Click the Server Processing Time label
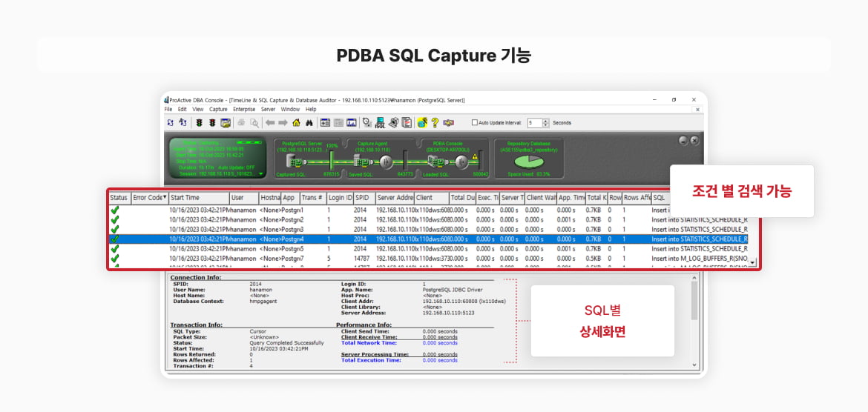Viewport: 868px width, 412px height. pos(375,354)
